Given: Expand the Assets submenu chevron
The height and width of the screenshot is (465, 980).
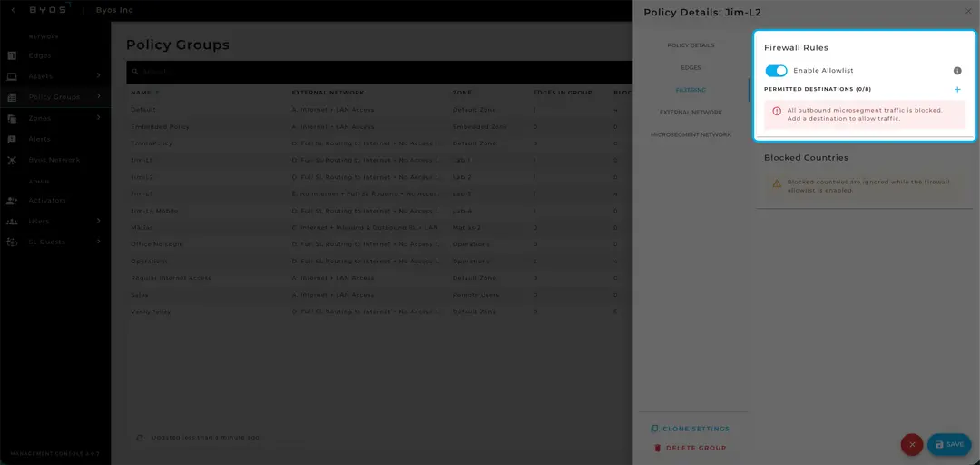Looking at the screenshot, I should click(x=99, y=75).
